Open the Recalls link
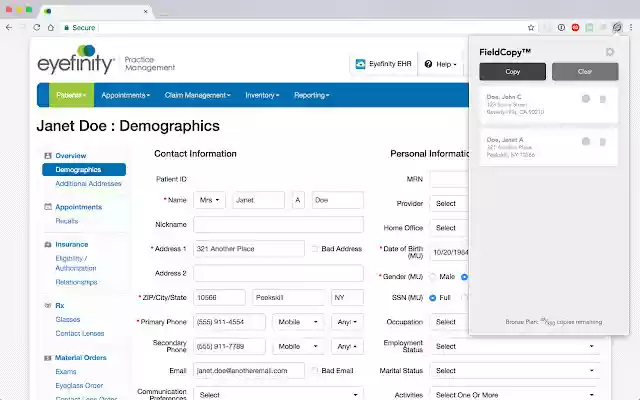This screenshot has width=640, height=400. click(67, 221)
